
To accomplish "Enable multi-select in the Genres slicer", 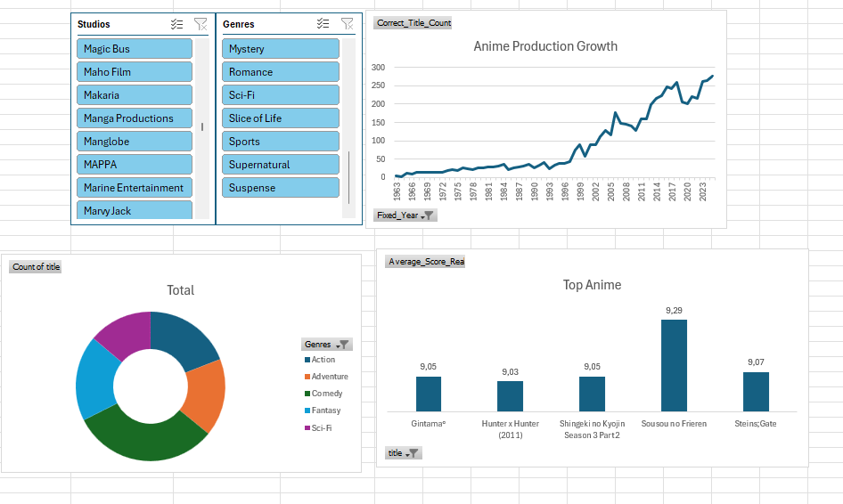I will (x=323, y=25).
